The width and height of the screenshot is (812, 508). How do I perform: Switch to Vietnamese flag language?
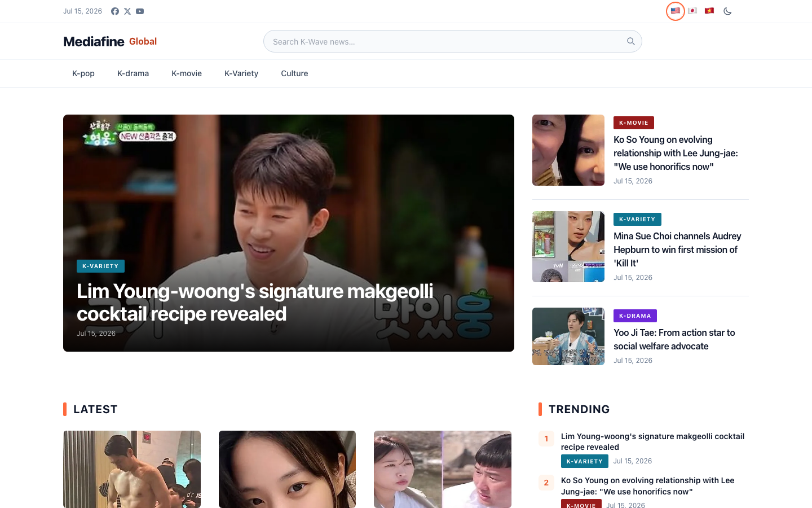tap(709, 11)
